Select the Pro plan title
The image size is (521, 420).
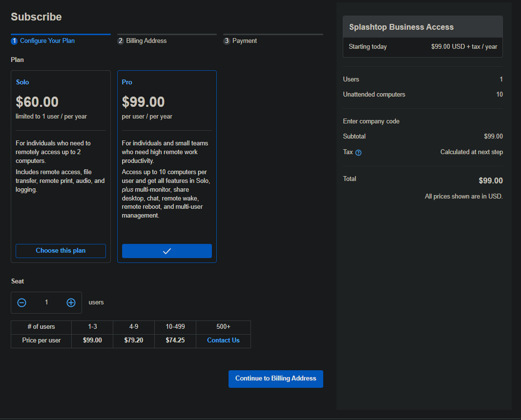(x=127, y=82)
